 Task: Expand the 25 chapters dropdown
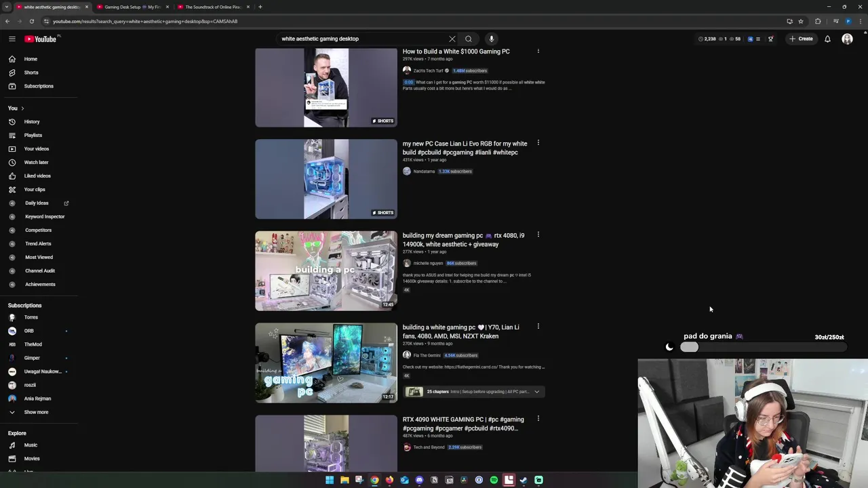tap(536, 391)
